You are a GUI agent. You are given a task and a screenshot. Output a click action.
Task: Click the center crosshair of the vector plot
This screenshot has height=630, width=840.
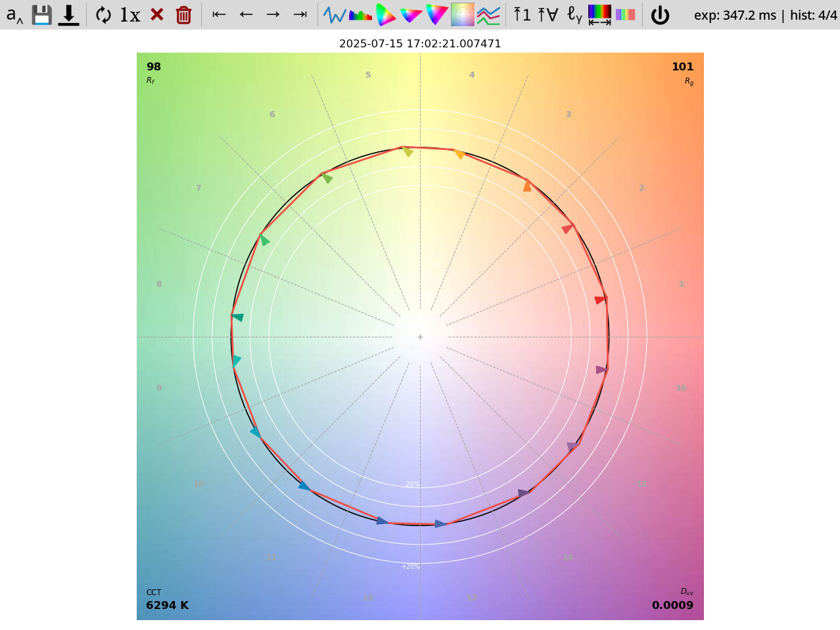(x=420, y=337)
